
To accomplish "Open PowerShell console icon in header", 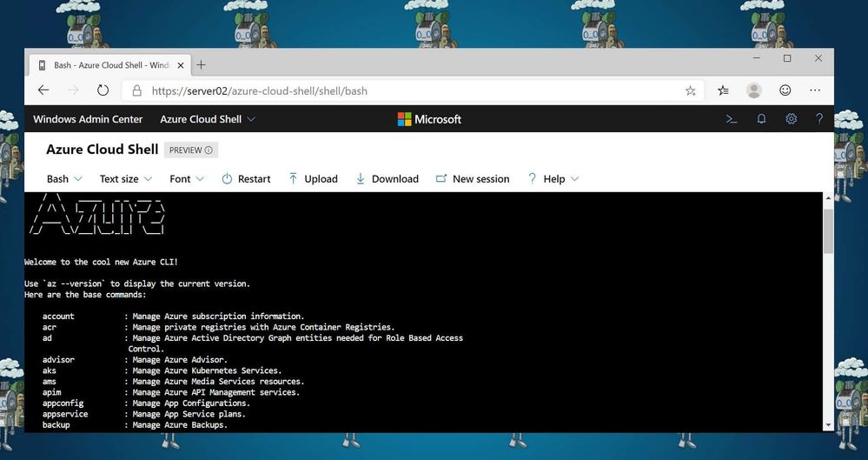I will pos(732,119).
